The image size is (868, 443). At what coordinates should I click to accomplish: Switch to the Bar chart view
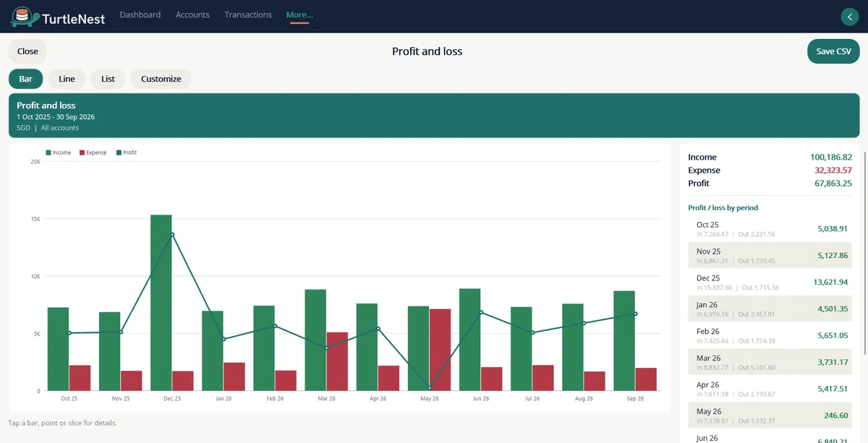25,79
